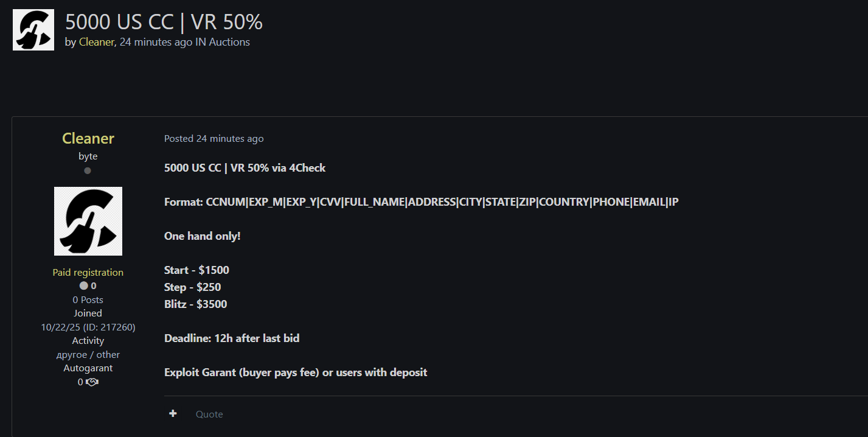Screen dimensions: 868x437
Task: Click the handshake icon under Autogarant
Action: pyautogui.click(x=92, y=382)
